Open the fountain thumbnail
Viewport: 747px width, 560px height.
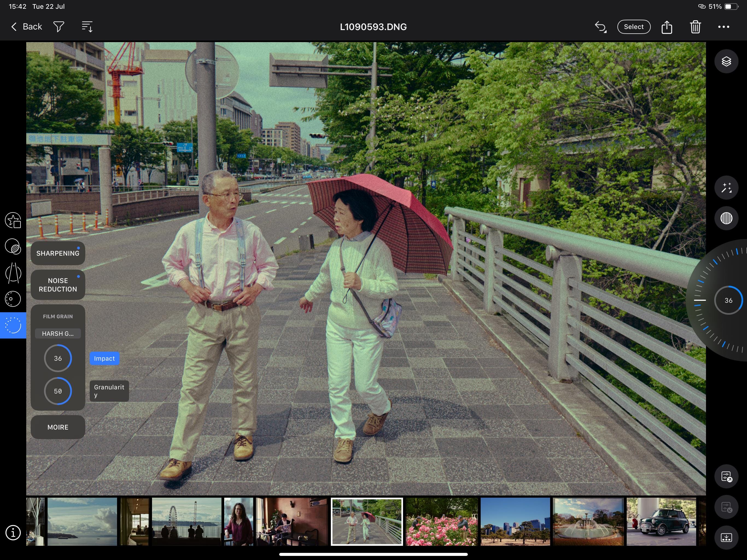[588, 521]
